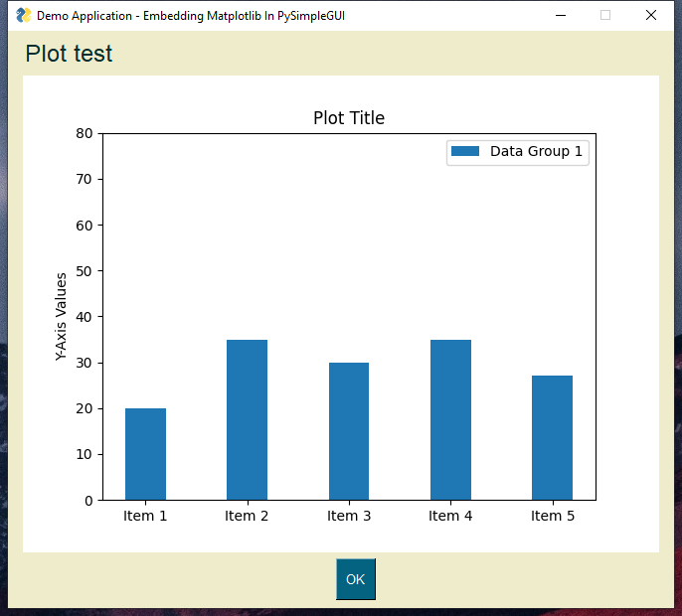
Task: Click the 80 tick on y-axis
Action: [x=83, y=134]
